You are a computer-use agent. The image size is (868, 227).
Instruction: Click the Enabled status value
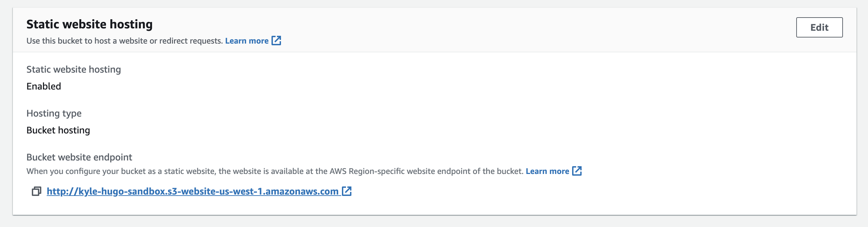[44, 86]
